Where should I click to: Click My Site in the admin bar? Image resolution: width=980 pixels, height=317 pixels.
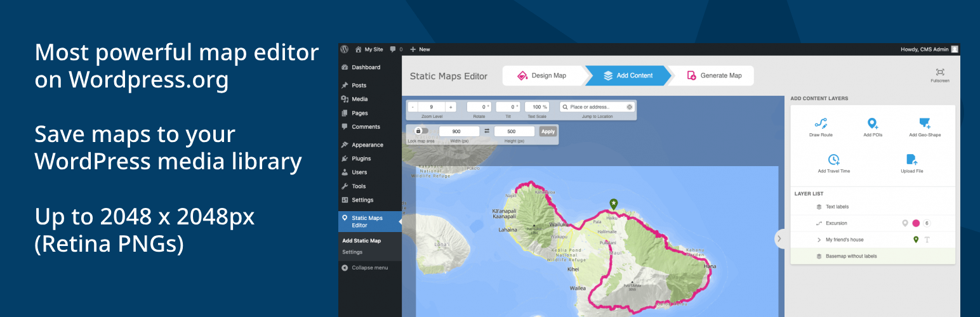pos(369,49)
